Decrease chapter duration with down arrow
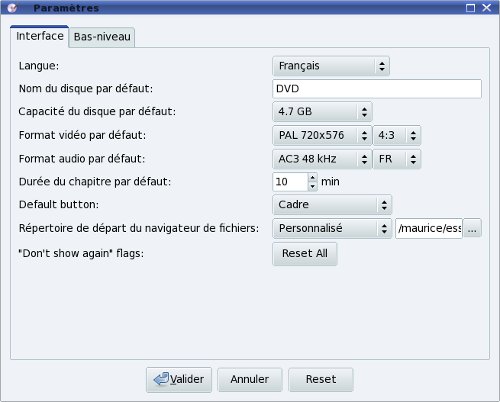Viewport: 500px width, 402px height. 312,186
